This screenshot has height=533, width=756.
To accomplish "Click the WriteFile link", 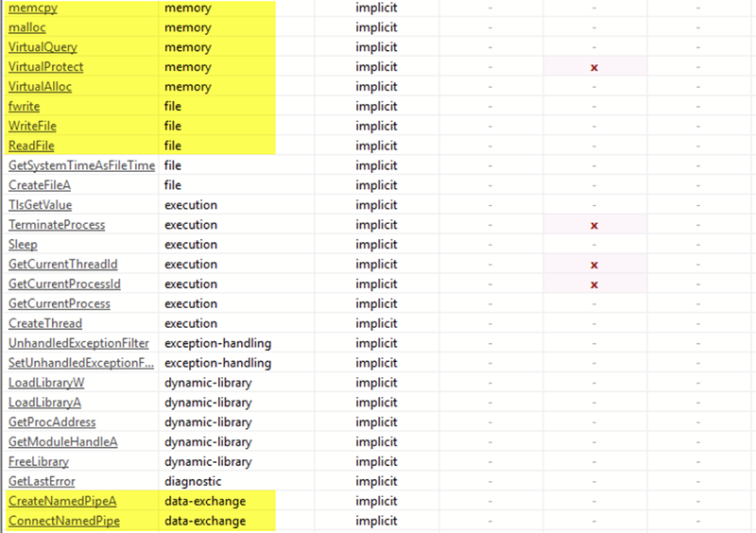I will click(x=32, y=126).
